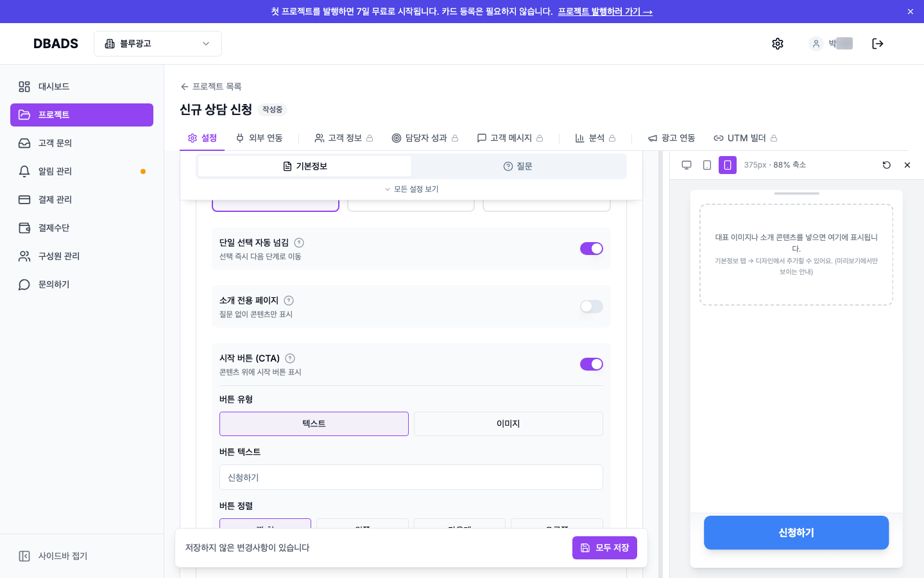Close the preview panel
924x578 pixels.
pyautogui.click(x=907, y=165)
